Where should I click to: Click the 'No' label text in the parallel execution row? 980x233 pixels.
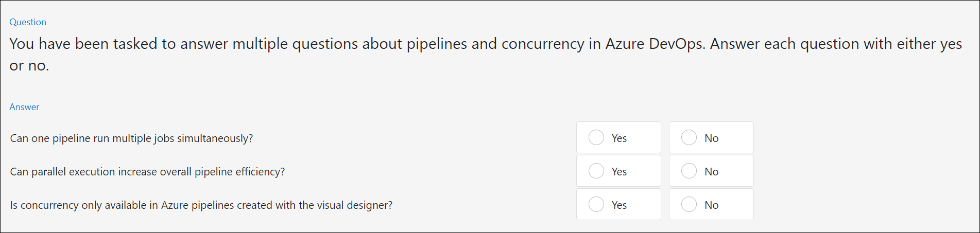pos(711,172)
